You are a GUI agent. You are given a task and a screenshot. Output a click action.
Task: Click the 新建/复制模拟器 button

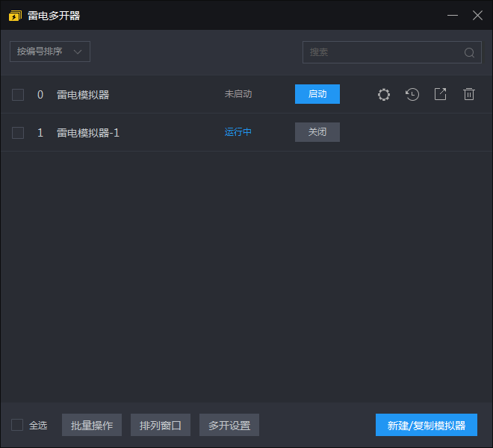[x=427, y=426]
